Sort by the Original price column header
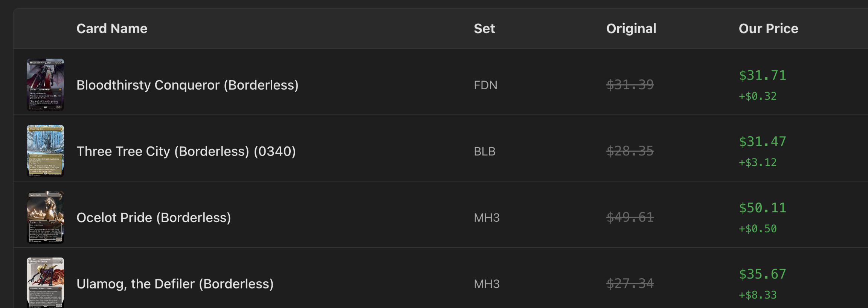868x308 pixels. pos(631,29)
